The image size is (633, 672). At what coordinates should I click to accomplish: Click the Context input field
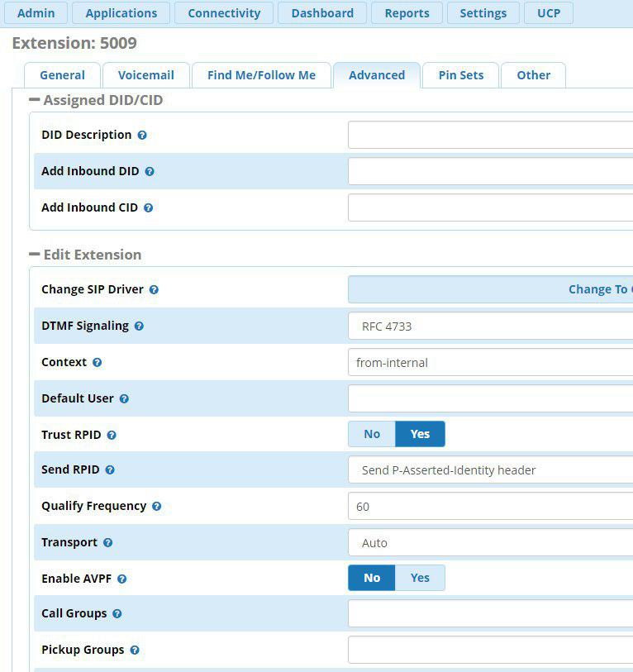coord(491,362)
